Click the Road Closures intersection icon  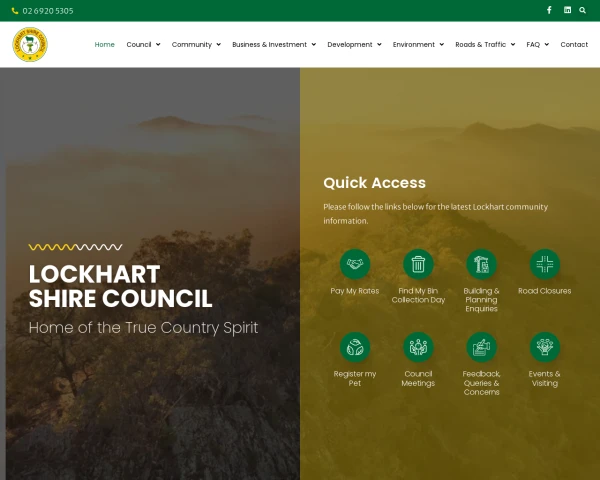545,264
